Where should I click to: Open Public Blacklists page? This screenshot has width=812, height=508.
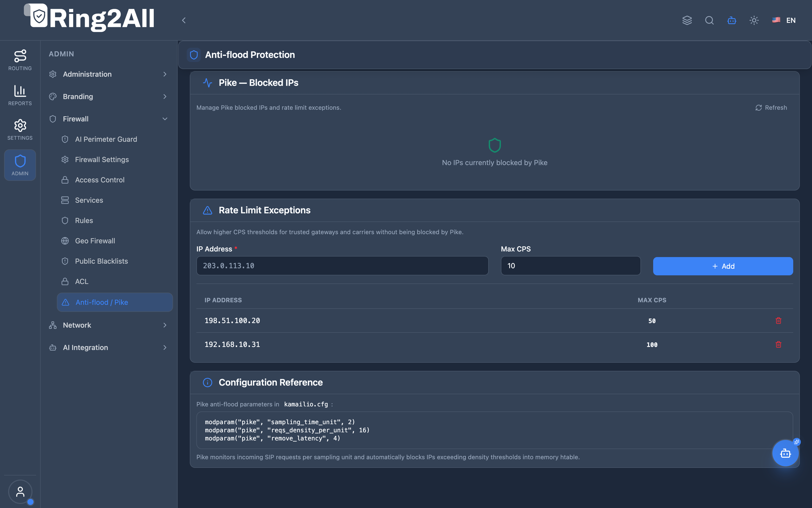coord(115,261)
